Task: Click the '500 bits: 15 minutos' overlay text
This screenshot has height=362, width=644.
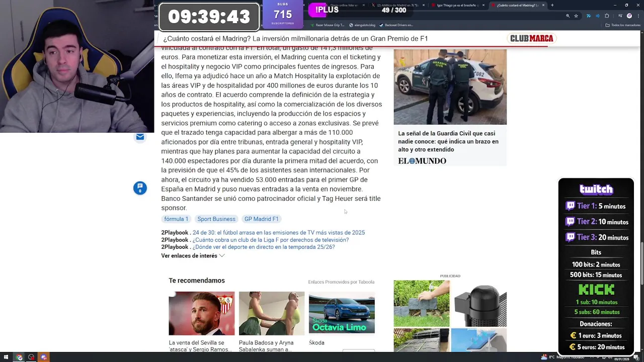Action: pos(596,275)
